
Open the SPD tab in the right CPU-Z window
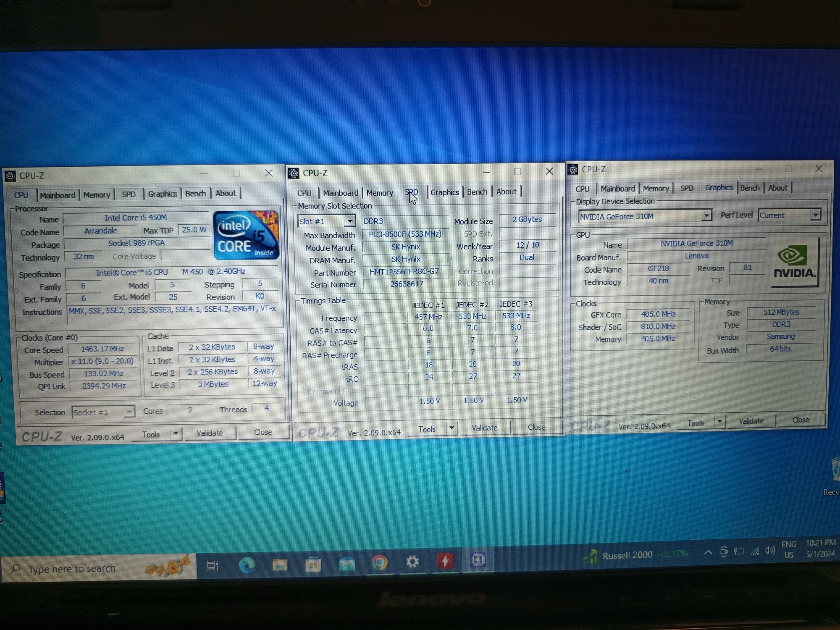pos(687,188)
